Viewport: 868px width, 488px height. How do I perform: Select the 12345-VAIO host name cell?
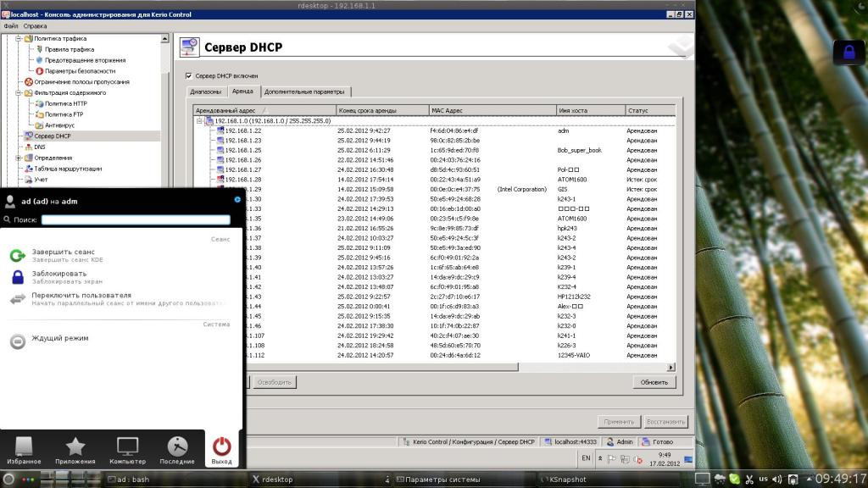[574, 355]
